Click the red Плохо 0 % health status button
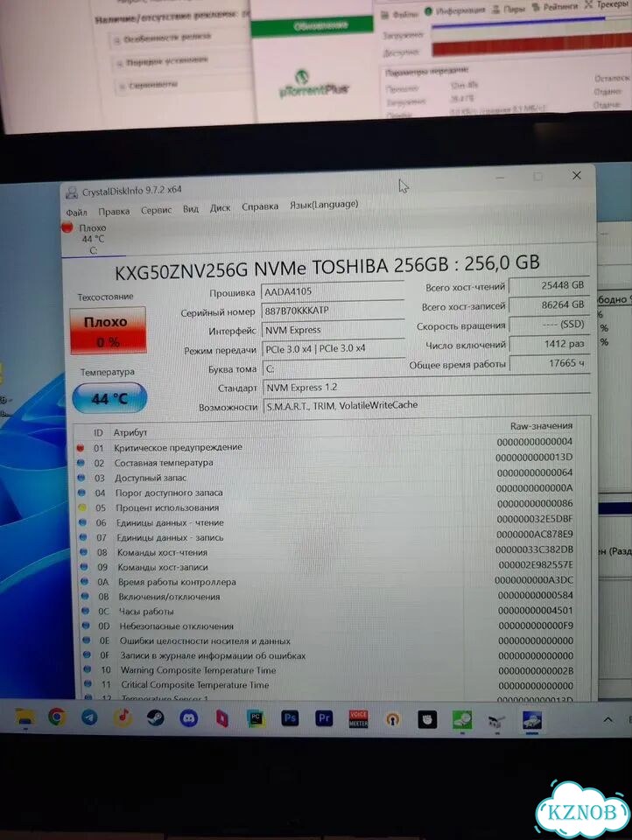Image resolution: width=632 pixels, height=840 pixels. tap(108, 331)
